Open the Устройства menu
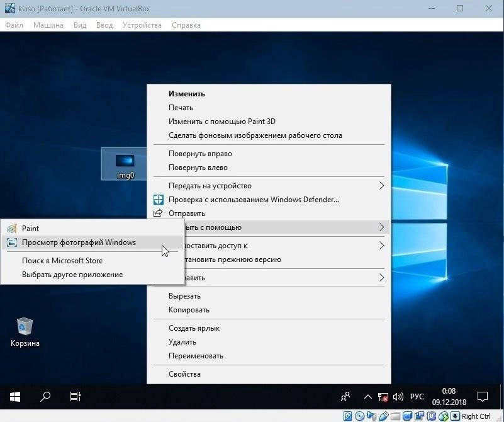The height and width of the screenshot is (422, 504). click(x=142, y=25)
